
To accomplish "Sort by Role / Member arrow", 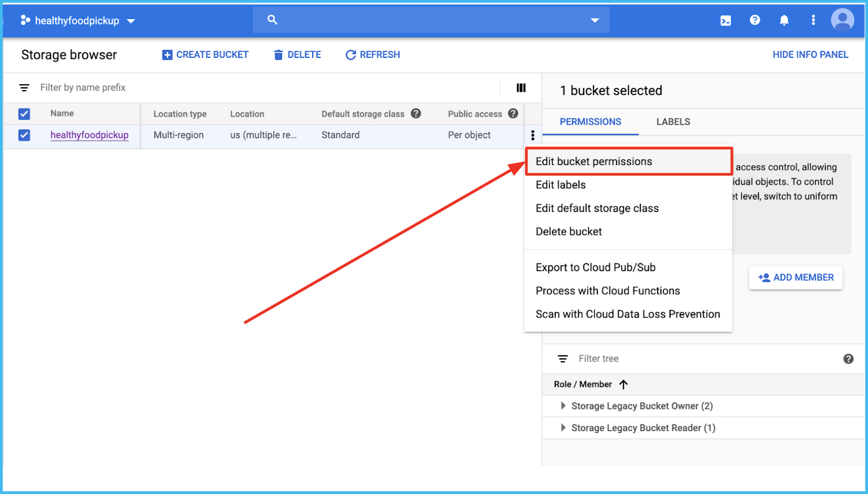I will 624,384.
